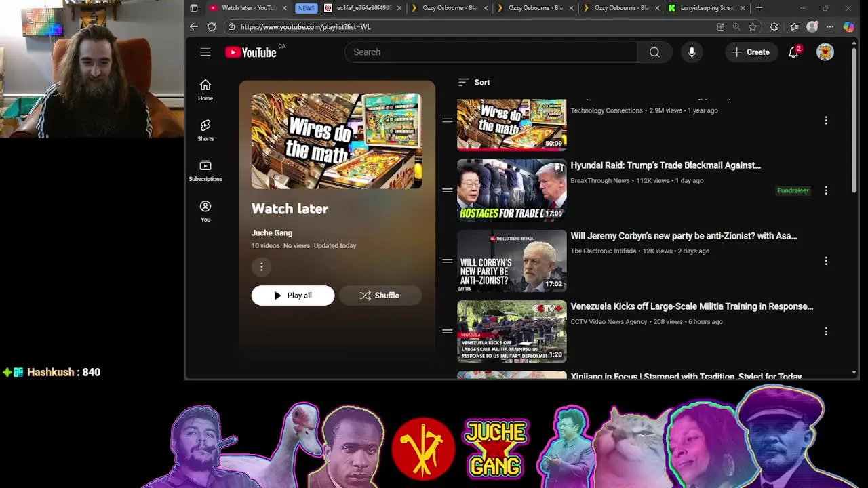Screen dimensions: 868x488
Task: Open options menu for Venezuela militia video
Action: (x=826, y=331)
